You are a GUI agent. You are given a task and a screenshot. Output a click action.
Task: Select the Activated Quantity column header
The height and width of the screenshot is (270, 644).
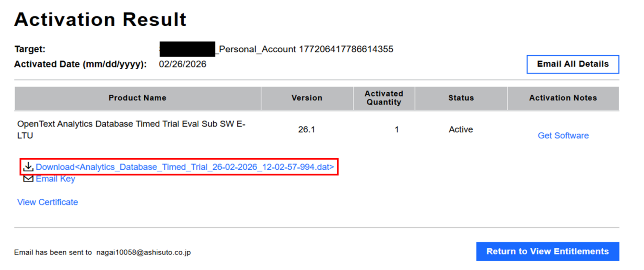pos(384,98)
